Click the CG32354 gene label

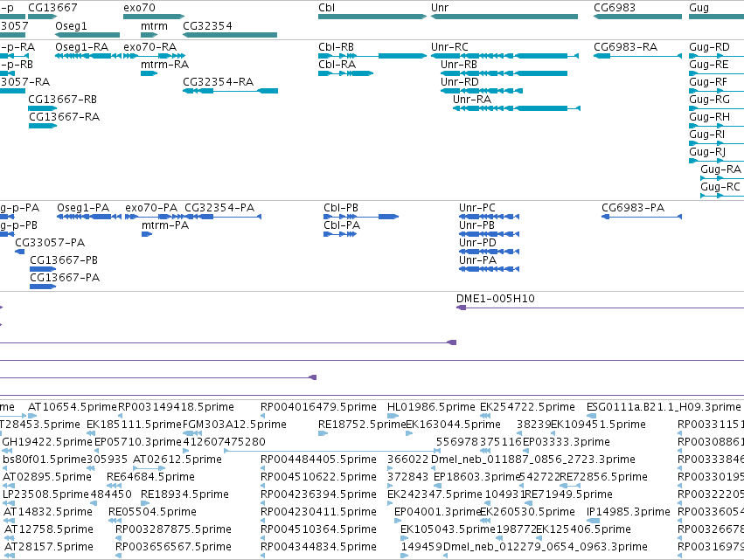tap(207, 25)
